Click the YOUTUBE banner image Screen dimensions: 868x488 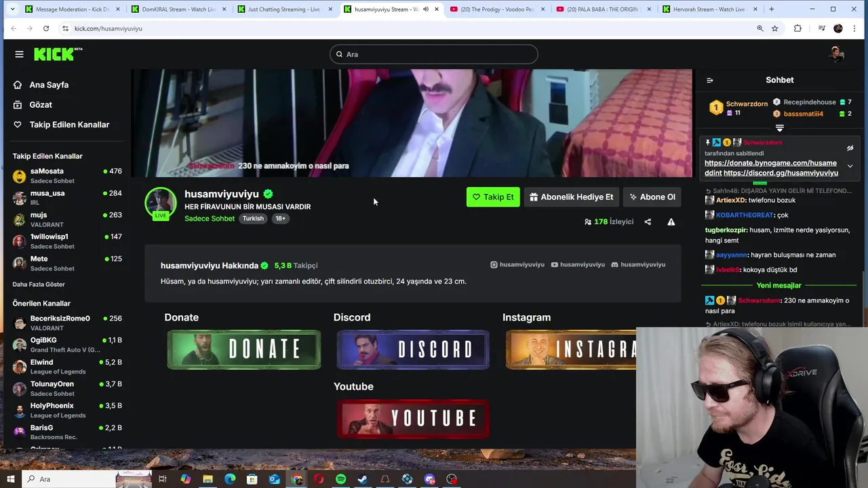(413, 419)
